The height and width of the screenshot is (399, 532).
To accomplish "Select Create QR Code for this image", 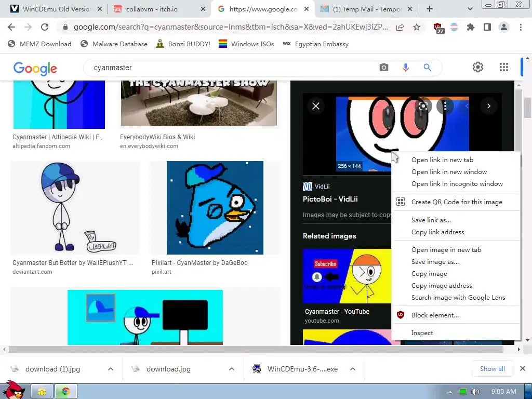I will tap(456, 202).
